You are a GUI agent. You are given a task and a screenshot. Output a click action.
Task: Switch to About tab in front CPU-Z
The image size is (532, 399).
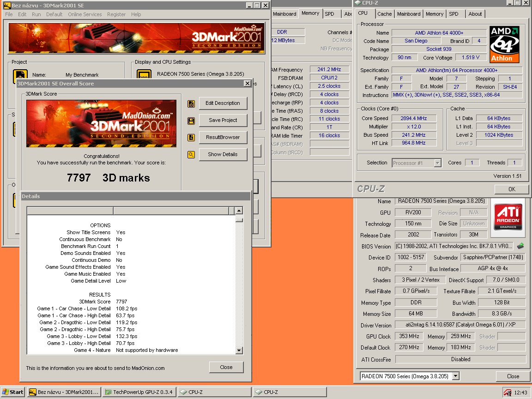(475, 14)
